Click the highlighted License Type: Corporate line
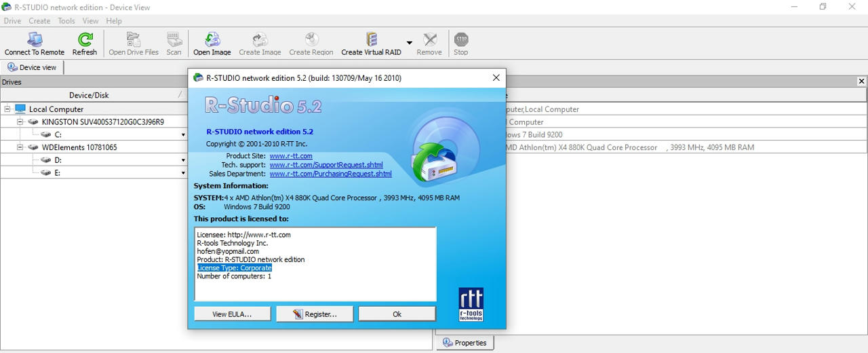Viewport: 868px width, 353px height. click(235, 267)
